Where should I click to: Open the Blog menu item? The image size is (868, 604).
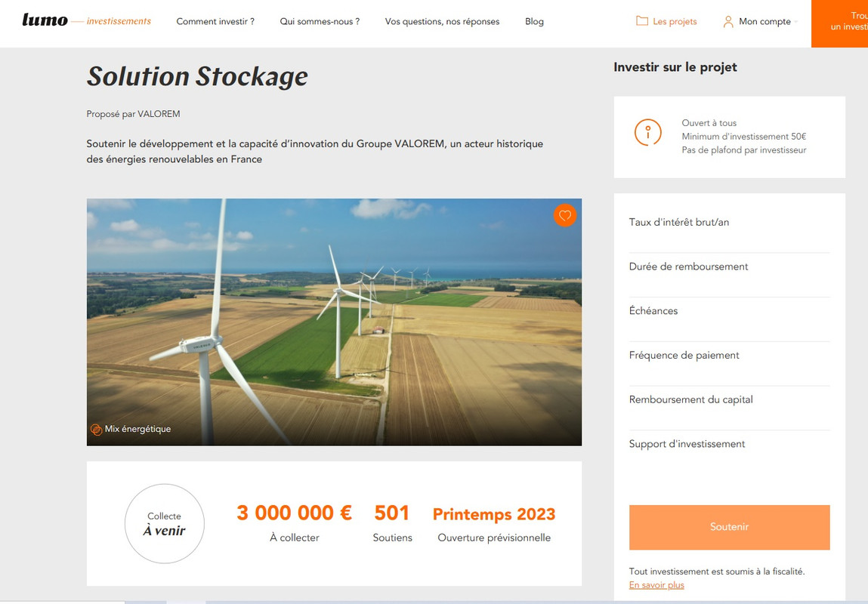(x=534, y=22)
